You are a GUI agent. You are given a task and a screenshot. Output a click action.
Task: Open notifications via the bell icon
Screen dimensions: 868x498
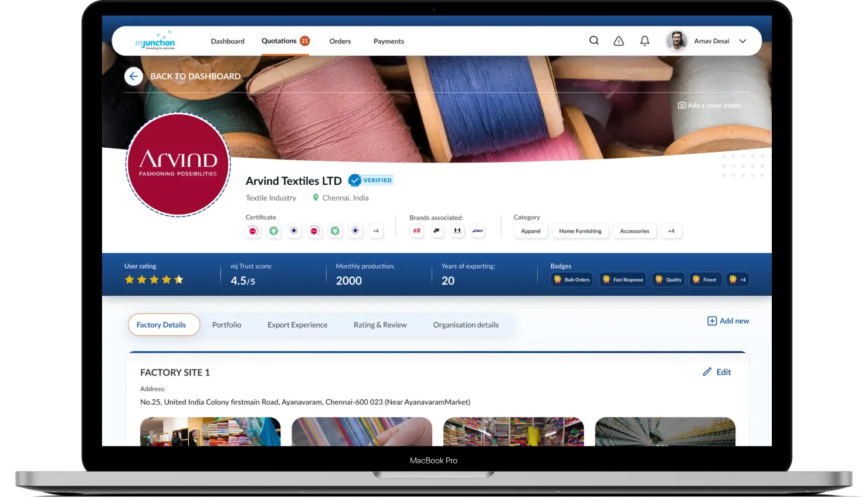coord(644,40)
